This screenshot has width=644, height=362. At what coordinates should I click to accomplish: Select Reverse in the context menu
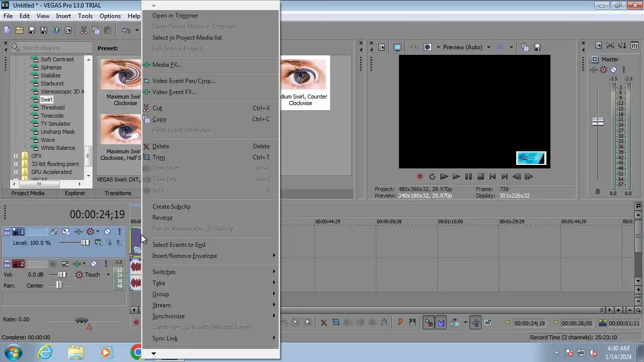pyautogui.click(x=163, y=218)
